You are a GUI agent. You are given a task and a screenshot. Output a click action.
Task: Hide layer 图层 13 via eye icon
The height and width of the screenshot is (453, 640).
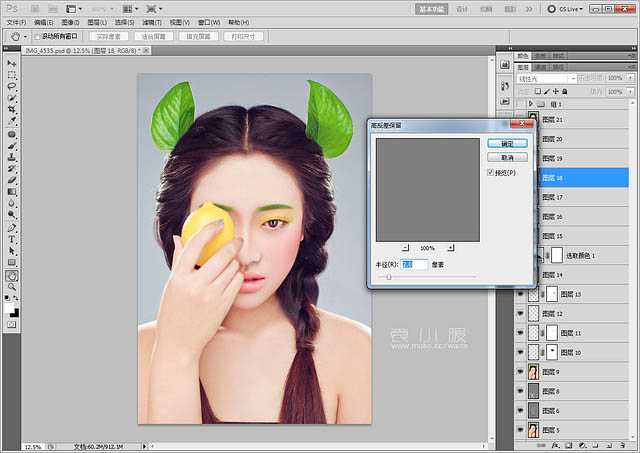coord(521,295)
